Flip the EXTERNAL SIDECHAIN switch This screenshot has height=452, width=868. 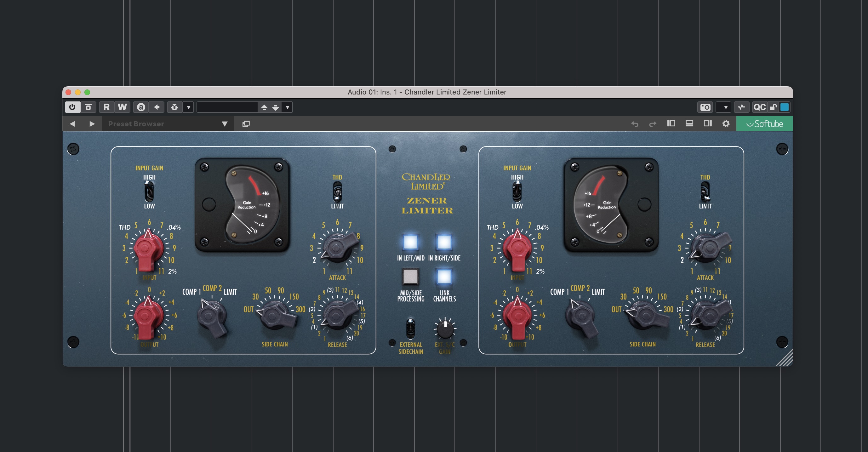[x=410, y=328]
